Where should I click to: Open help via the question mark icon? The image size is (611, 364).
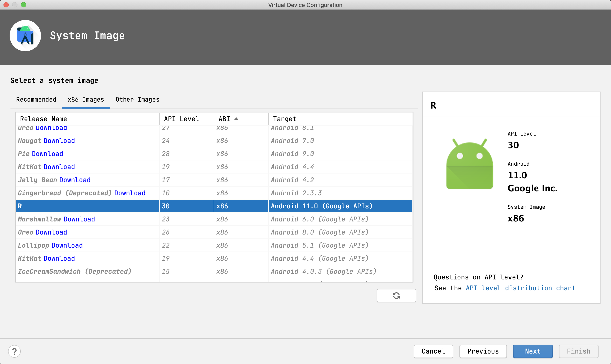click(x=14, y=351)
